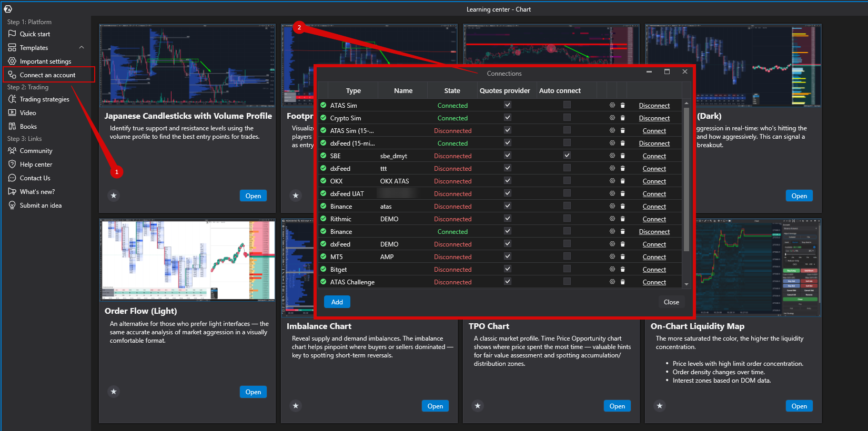Select the 'sbe_dmyt' name cell
The image size is (868, 431).
click(393, 156)
